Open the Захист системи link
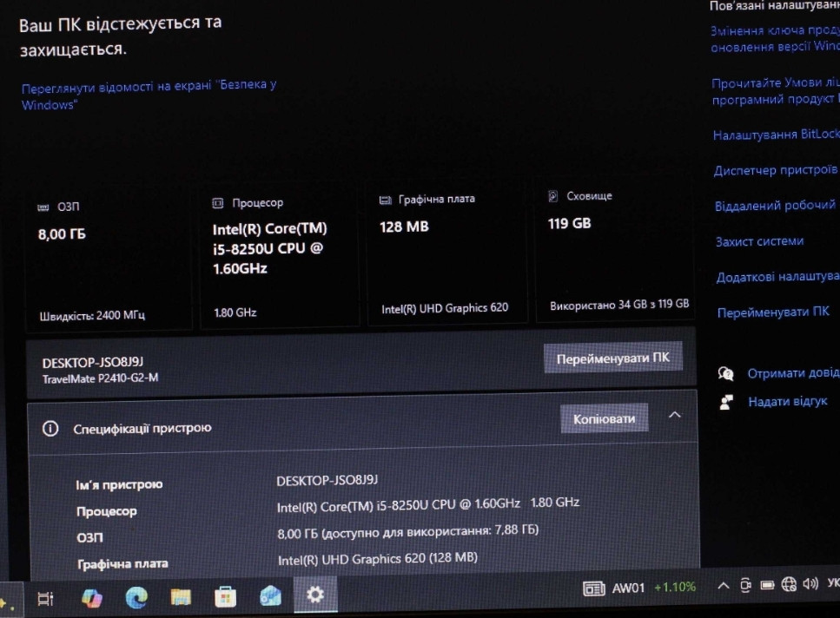The image size is (840, 618). click(x=759, y=241)
